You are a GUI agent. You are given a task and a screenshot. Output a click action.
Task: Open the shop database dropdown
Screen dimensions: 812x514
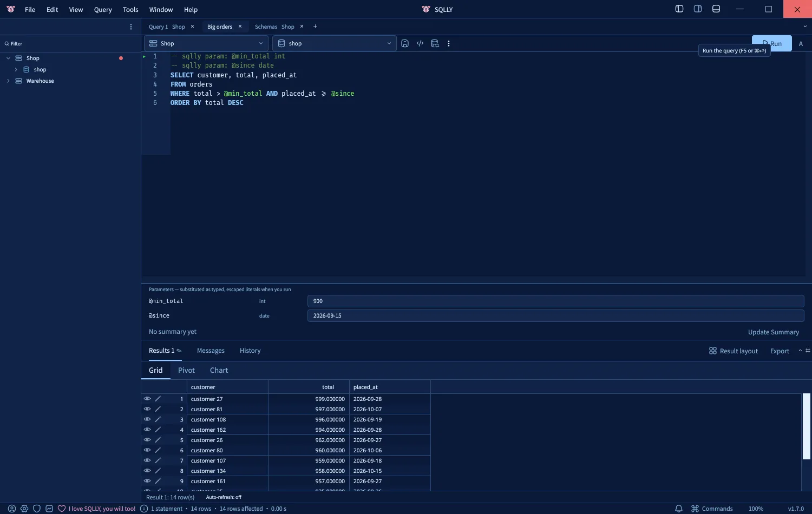pos(334,43)
